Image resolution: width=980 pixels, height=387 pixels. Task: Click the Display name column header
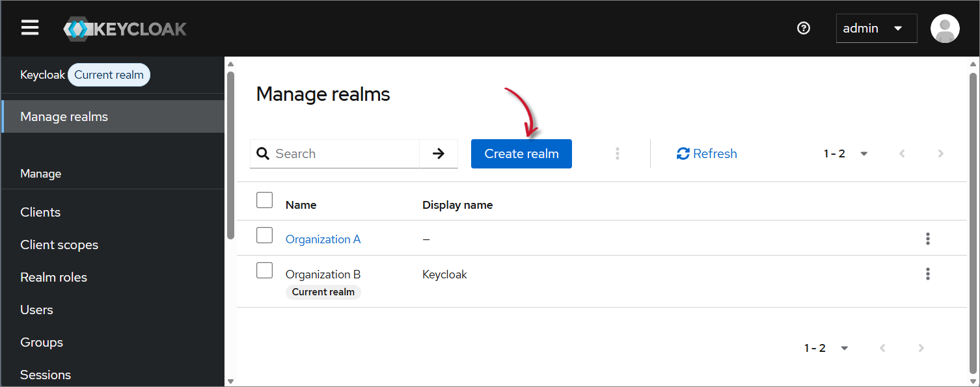pyautogui.click(x=457, y=205)
